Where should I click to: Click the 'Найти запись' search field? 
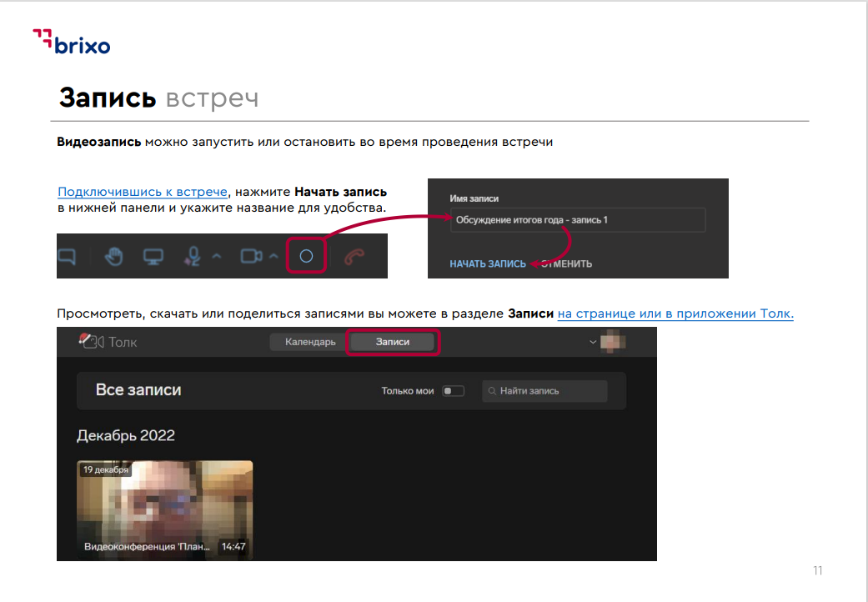tap(544, 390)
